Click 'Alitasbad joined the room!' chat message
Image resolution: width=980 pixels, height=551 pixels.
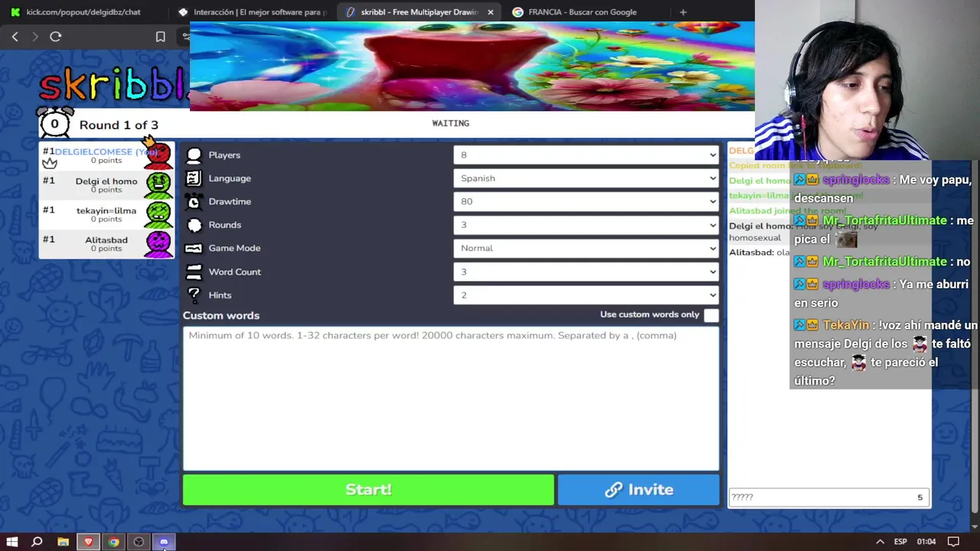[787, 210]
